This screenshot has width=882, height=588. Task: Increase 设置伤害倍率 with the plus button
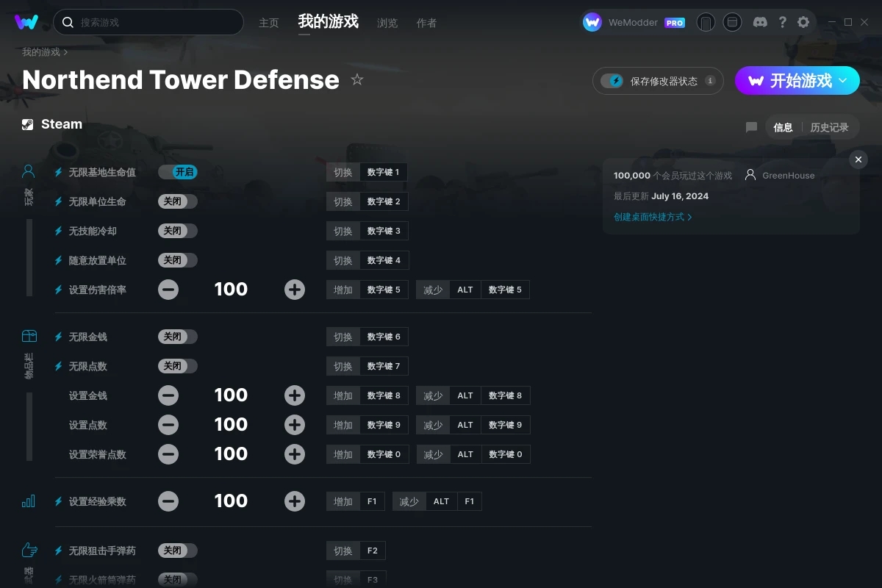[x=295, y=290]
